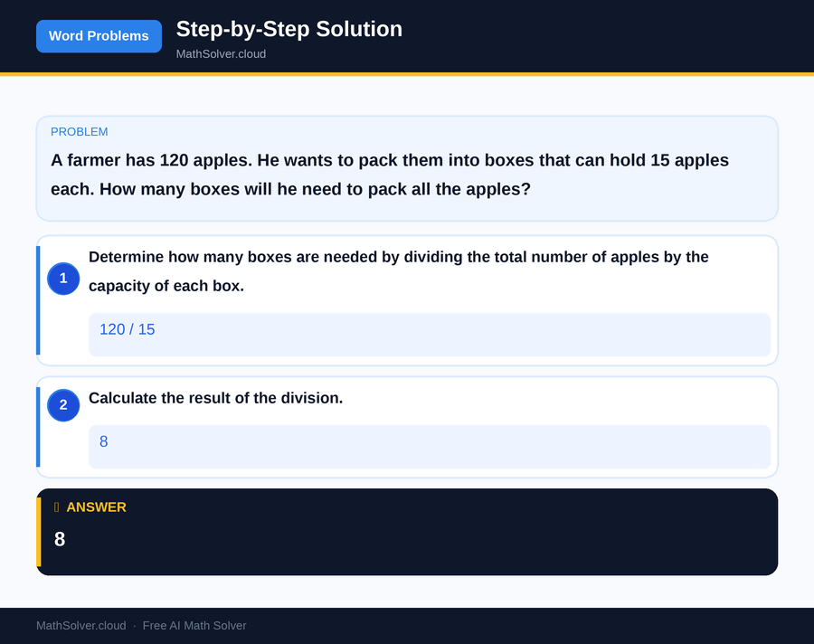Open the MathSolver.cloud header link
814x644 pixels.
[x=221, y=54]
